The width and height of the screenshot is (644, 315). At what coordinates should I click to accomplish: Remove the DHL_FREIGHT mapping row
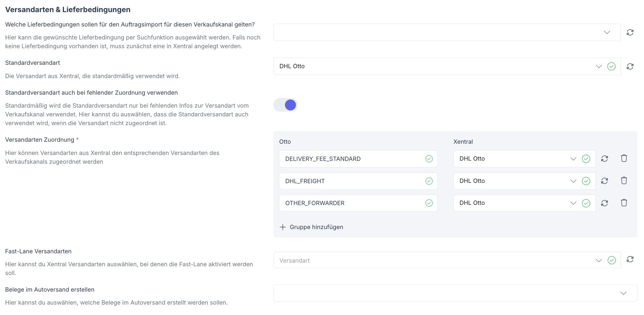click(624, 180)
